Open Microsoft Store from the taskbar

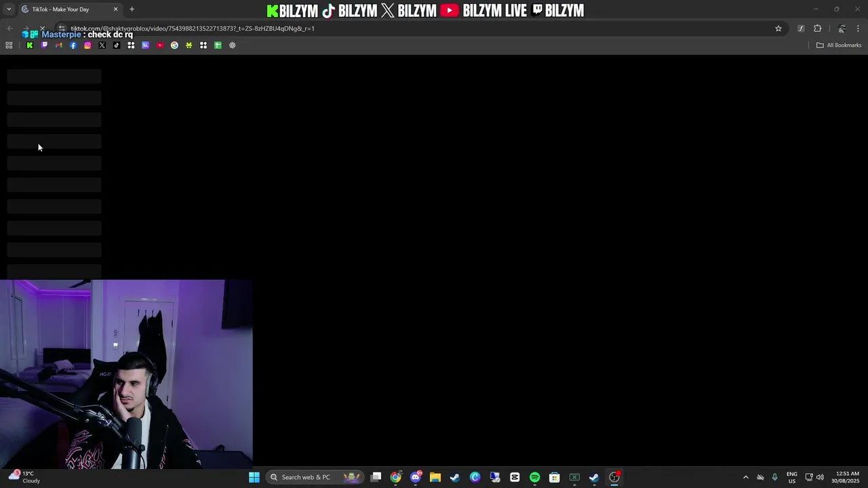[554, 477]
